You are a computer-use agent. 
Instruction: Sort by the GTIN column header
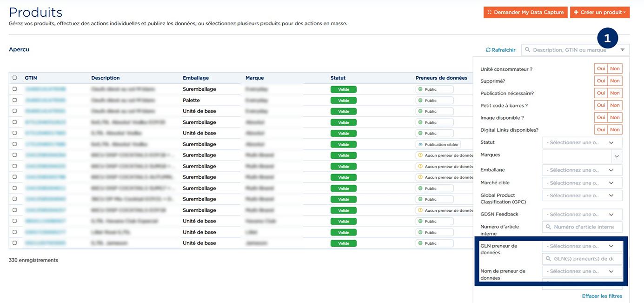point(31,78)
